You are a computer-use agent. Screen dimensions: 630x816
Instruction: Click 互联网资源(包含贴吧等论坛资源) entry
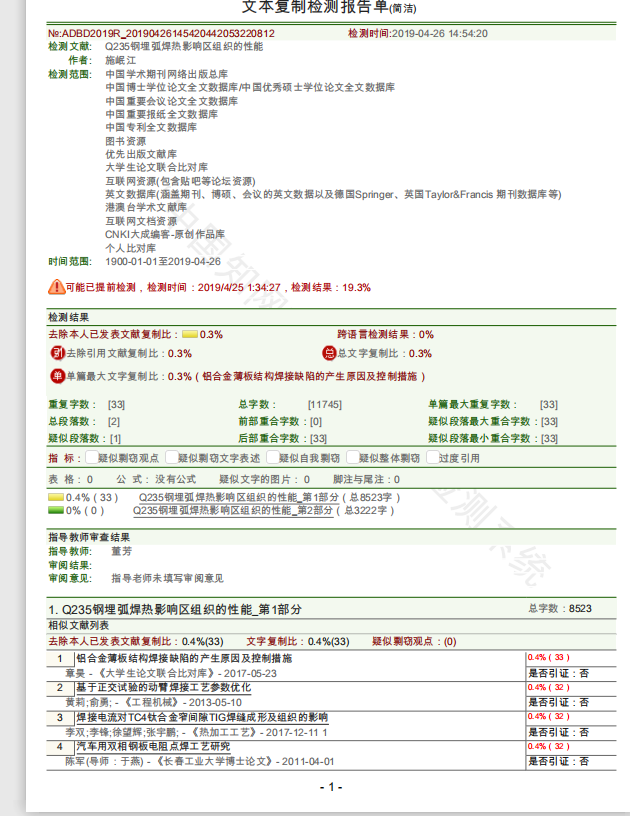pos(181,181)
